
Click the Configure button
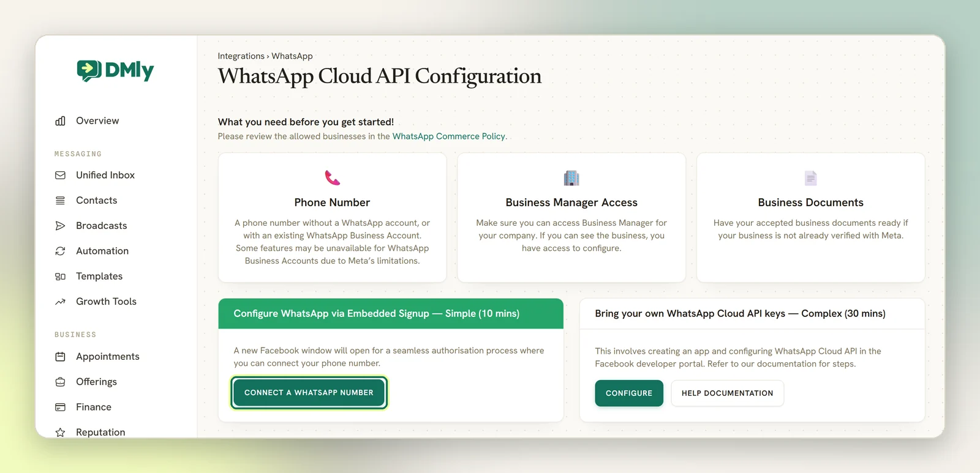click(x=629, y=393)
